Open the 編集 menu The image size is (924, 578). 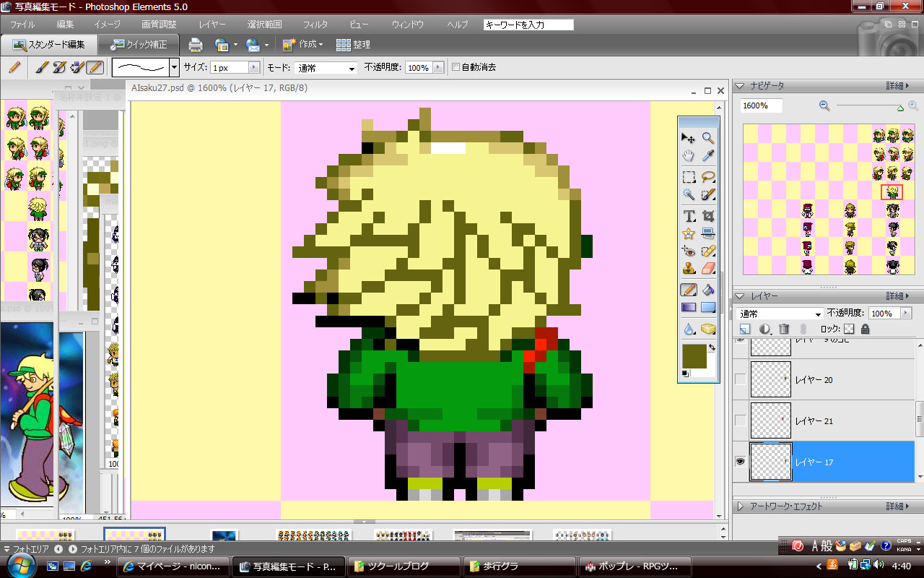click(65, 25)
